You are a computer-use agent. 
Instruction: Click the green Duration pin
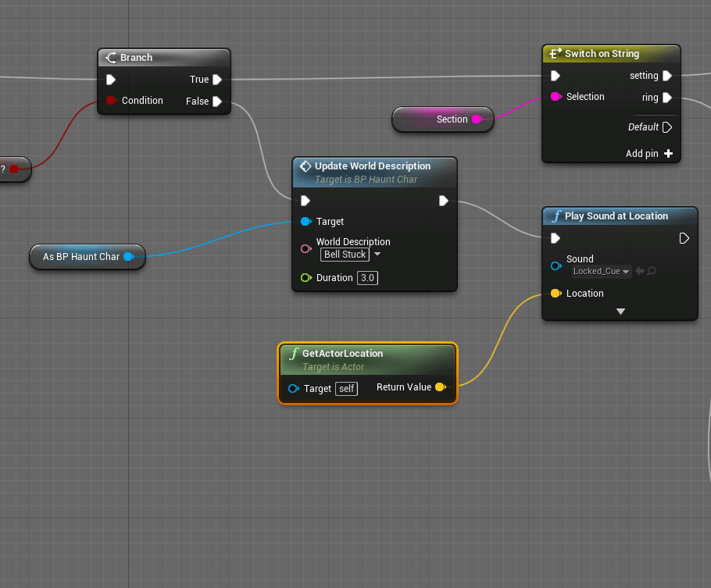[305, 278]
